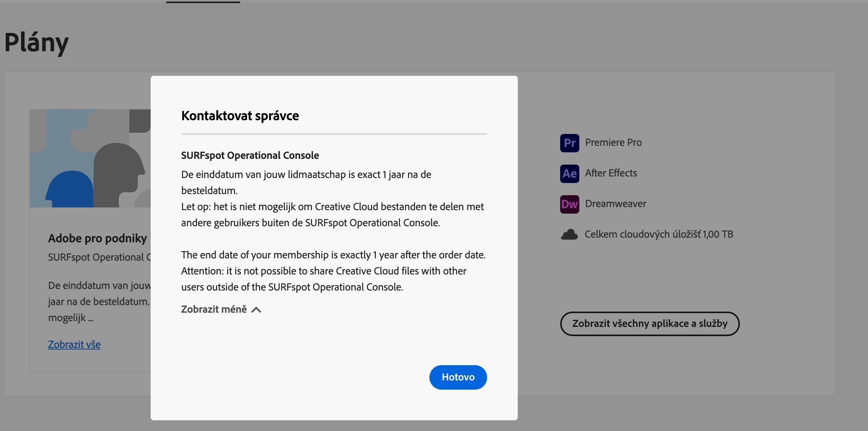Click the Dreamweaver label text

615,204
